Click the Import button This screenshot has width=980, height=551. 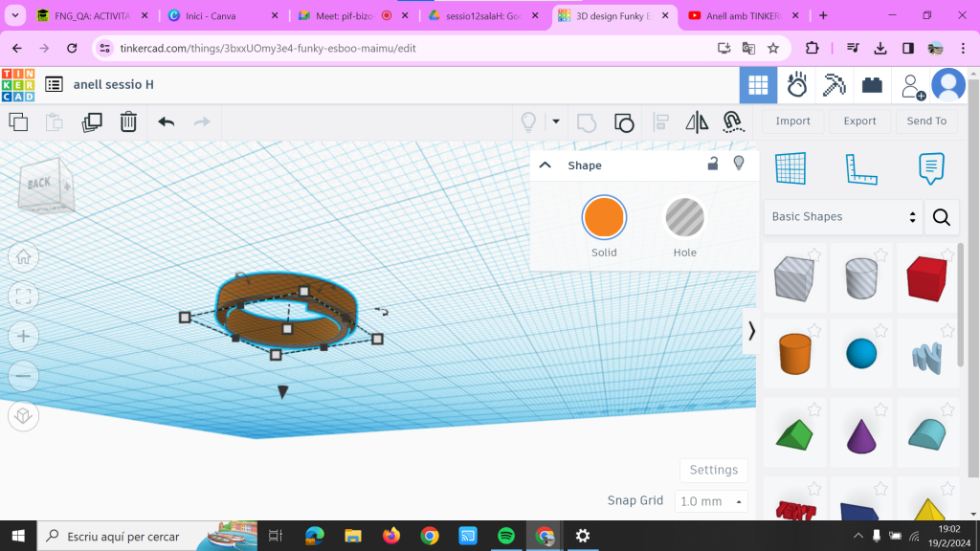[x=792, y=121]
